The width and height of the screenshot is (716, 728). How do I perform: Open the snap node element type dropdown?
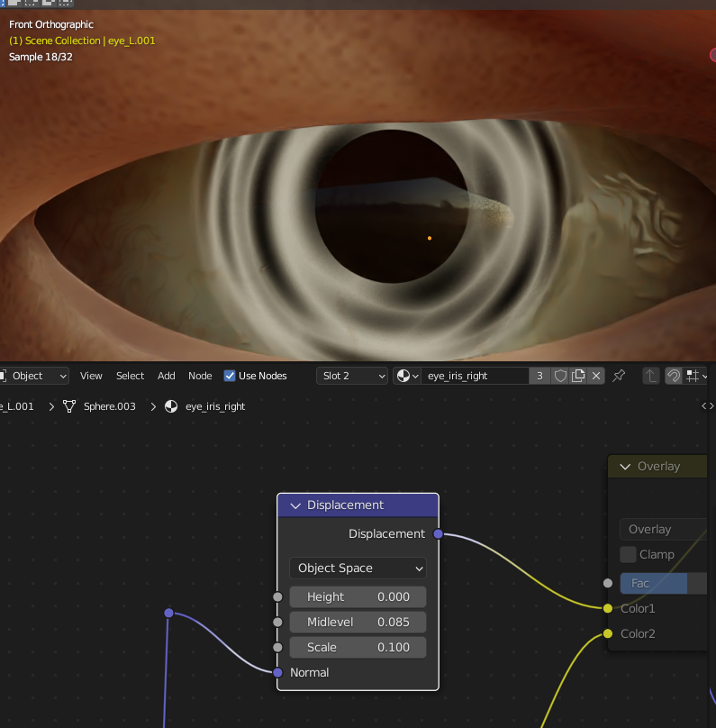click(x=696, y=376)
